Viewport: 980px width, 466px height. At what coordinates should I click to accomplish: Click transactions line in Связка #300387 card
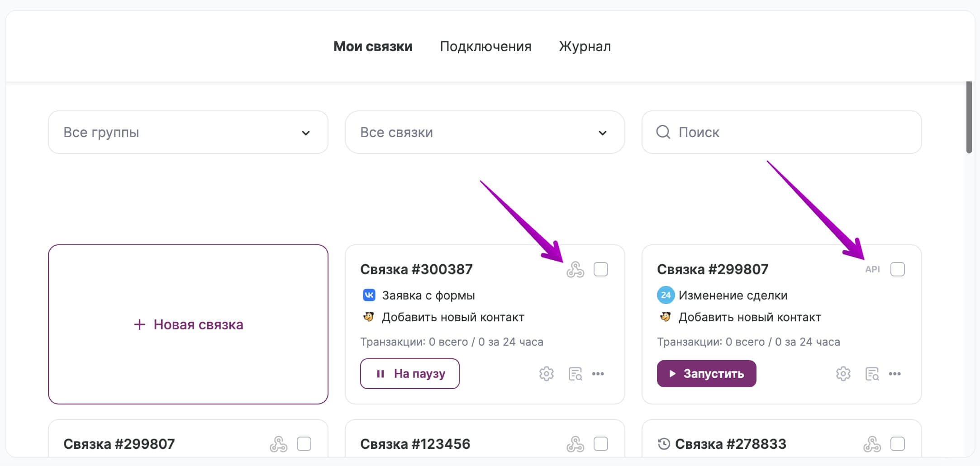[x=452, y=342]
